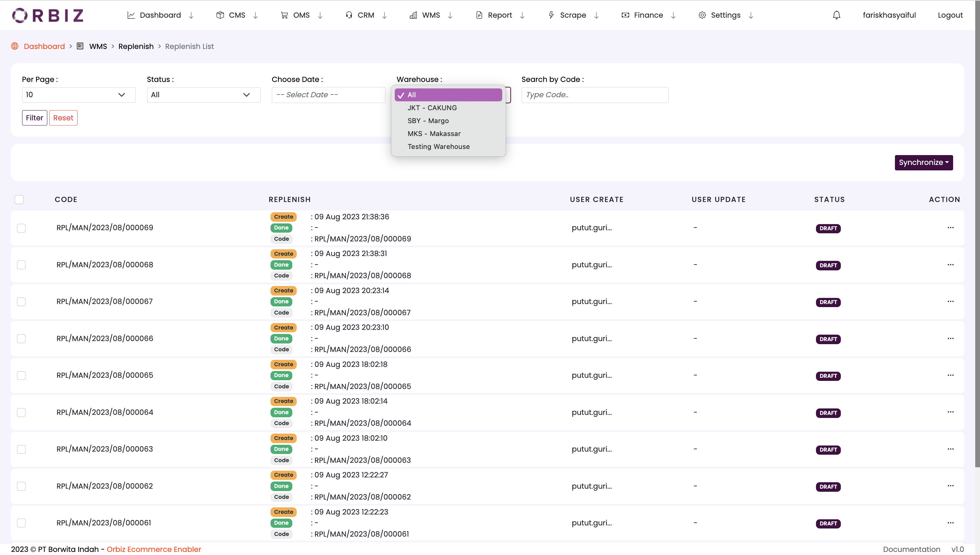Check the row RPL/MAN/2023/08/000063
Image resolution: width=980 pixels, height=555 pixels.
coord(21,450)
